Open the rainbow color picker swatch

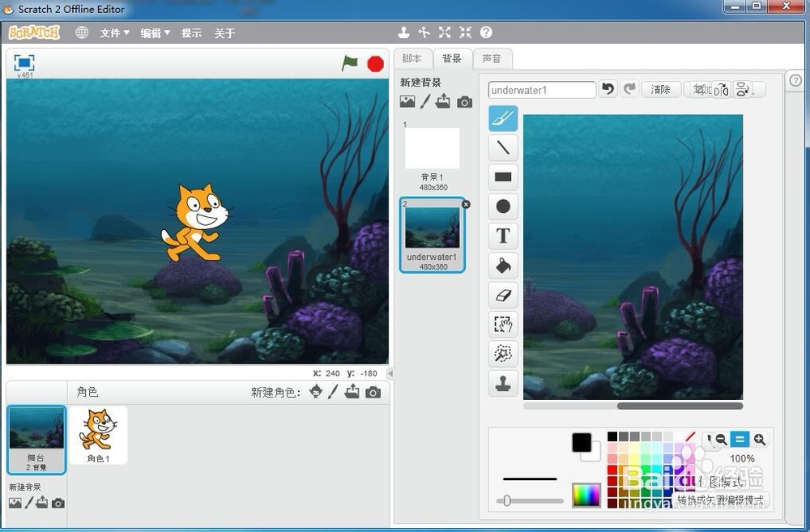(586, 496)
